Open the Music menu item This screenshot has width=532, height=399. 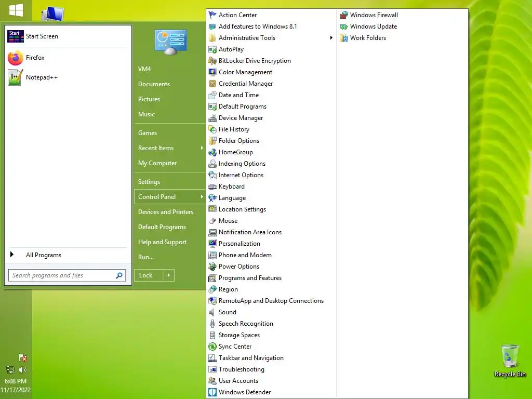(x=146, y=114)
